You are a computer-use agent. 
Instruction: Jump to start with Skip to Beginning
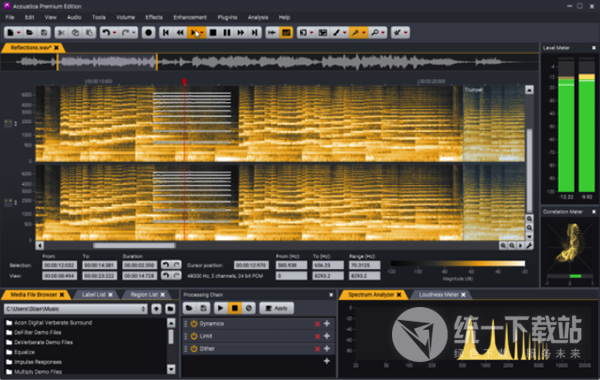tap(166, 33)
